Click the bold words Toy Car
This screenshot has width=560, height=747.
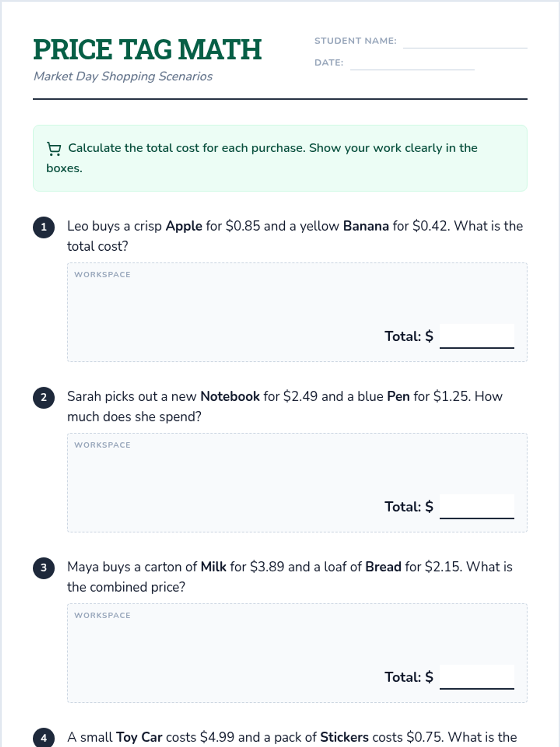pos(139,737)
